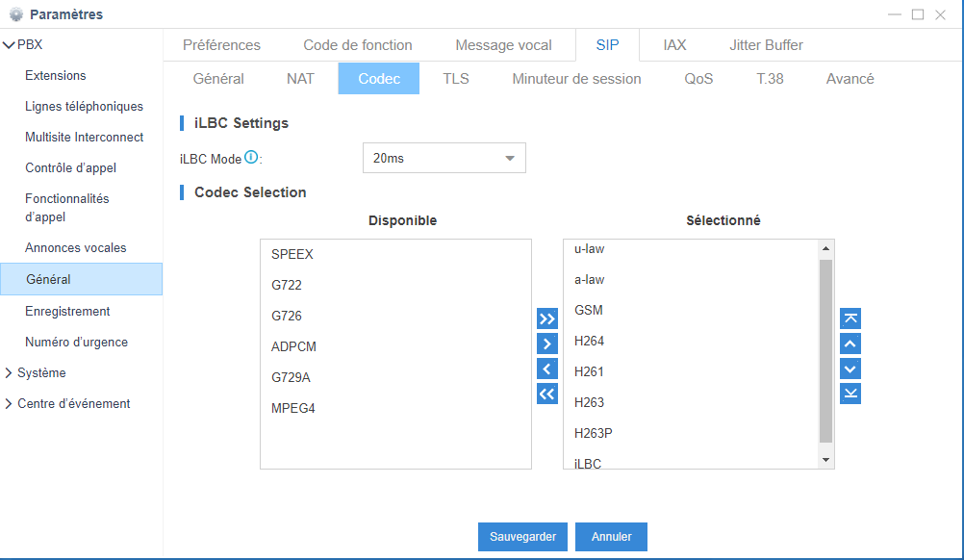Collapse the PBX tree section
The height and width of the screenshot is (560, 964).
click(10, 45)
